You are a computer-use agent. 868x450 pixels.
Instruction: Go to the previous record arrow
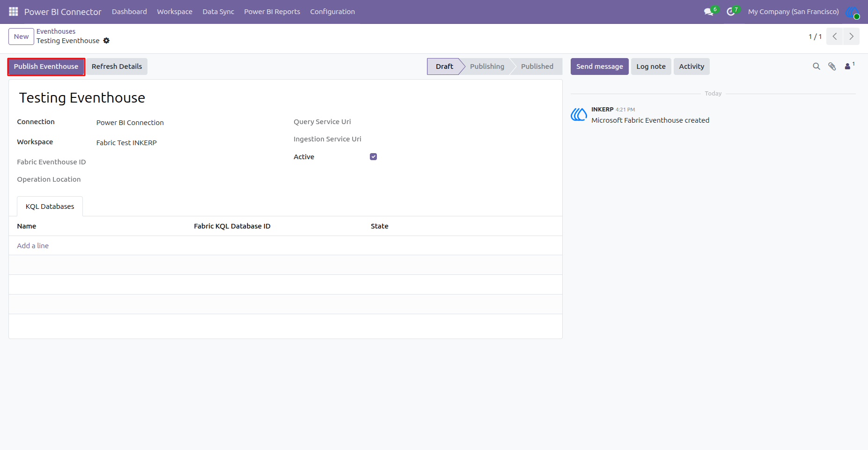coord(835,37)
